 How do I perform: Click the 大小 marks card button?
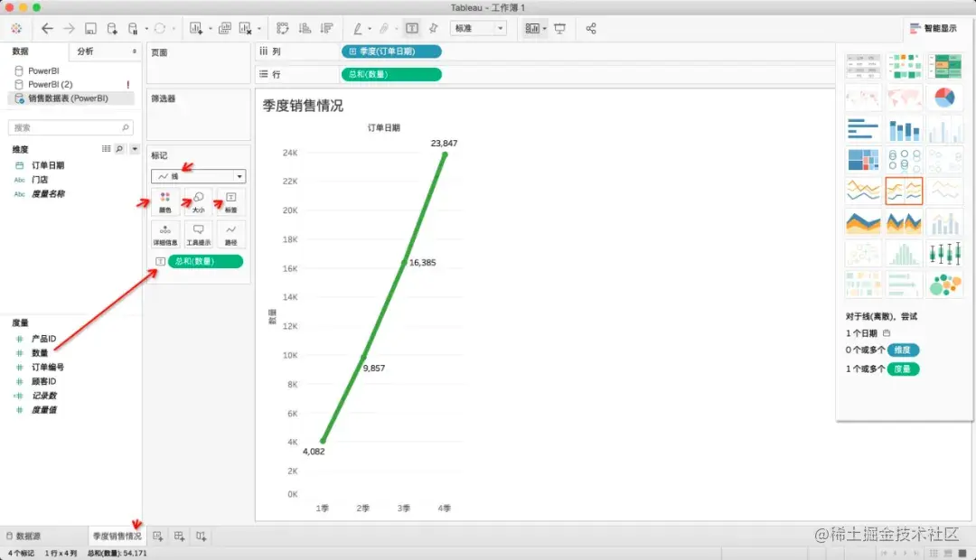pyautogui.click(x=198, y=202)
